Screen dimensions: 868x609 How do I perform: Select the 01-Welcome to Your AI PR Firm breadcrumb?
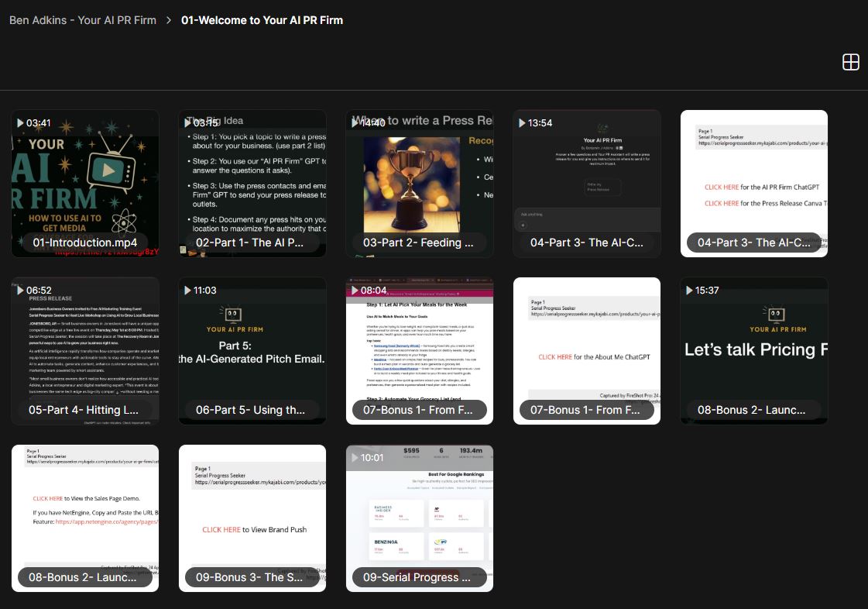[261, 20]
